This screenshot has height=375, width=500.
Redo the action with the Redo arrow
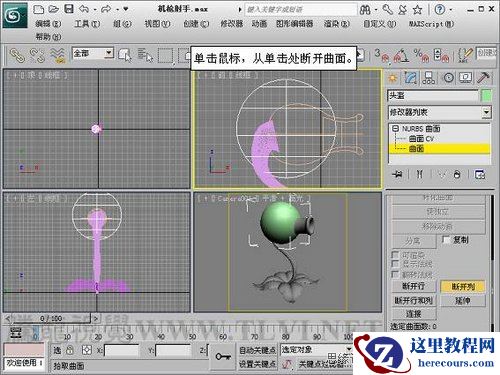pos(106,9)
